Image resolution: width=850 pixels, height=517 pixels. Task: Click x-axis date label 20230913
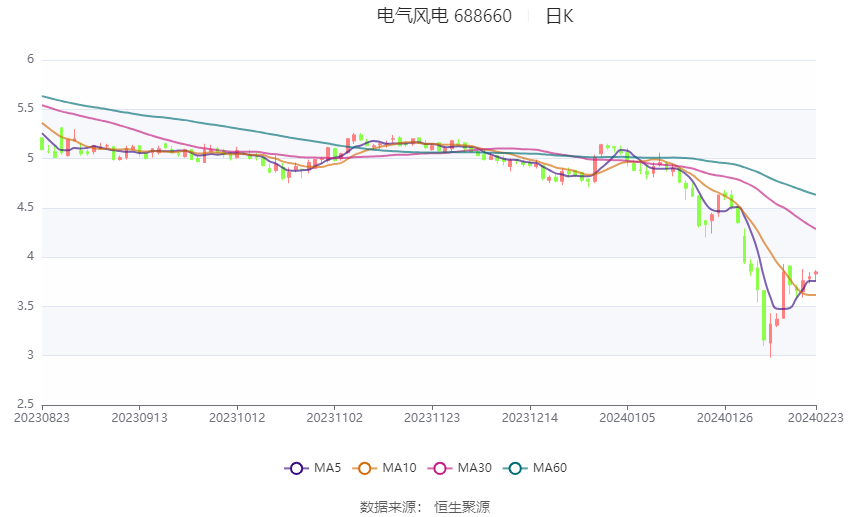tap(139, 418)
